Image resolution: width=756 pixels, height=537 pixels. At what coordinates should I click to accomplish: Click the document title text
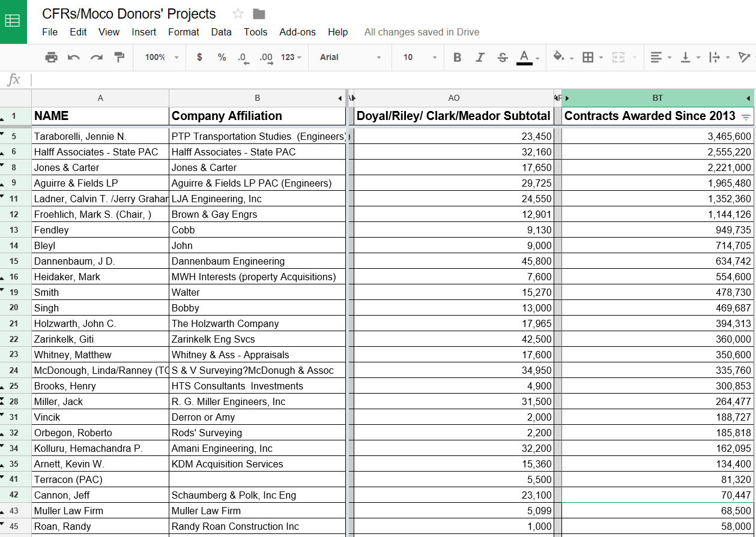129,14
